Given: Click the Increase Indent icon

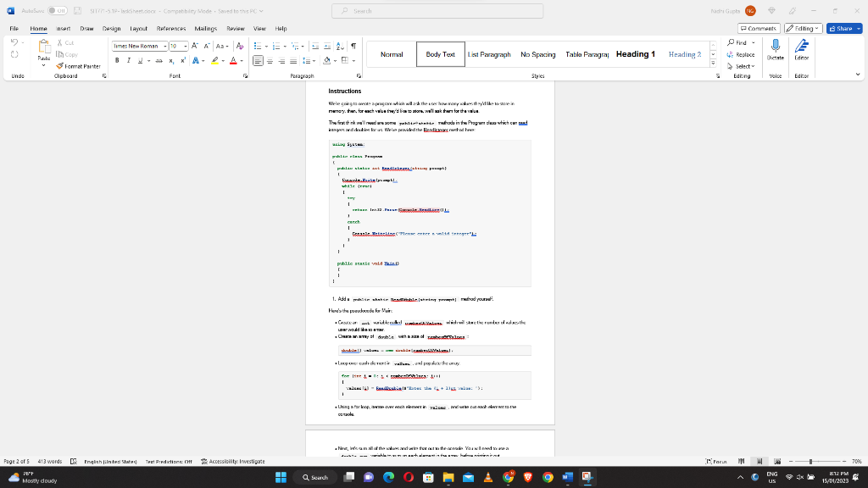Looking at the screenshot, I should click(x=327, y=46).
